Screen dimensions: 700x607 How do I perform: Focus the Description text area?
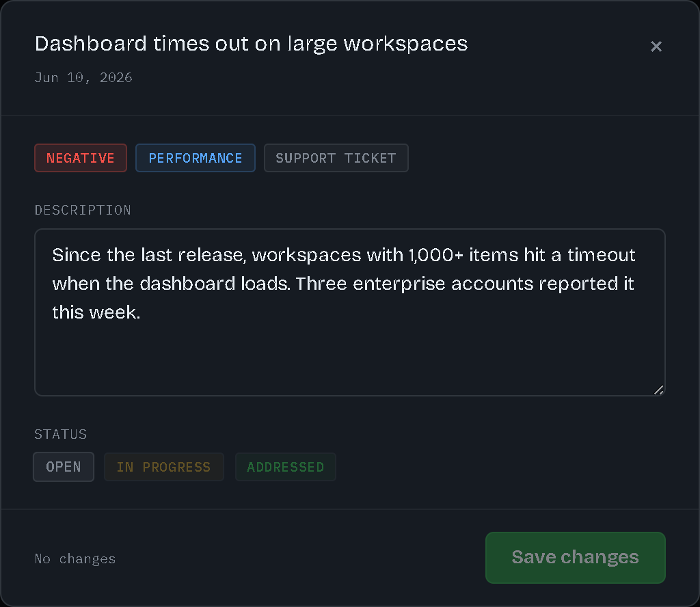click(x=350, y=312)
